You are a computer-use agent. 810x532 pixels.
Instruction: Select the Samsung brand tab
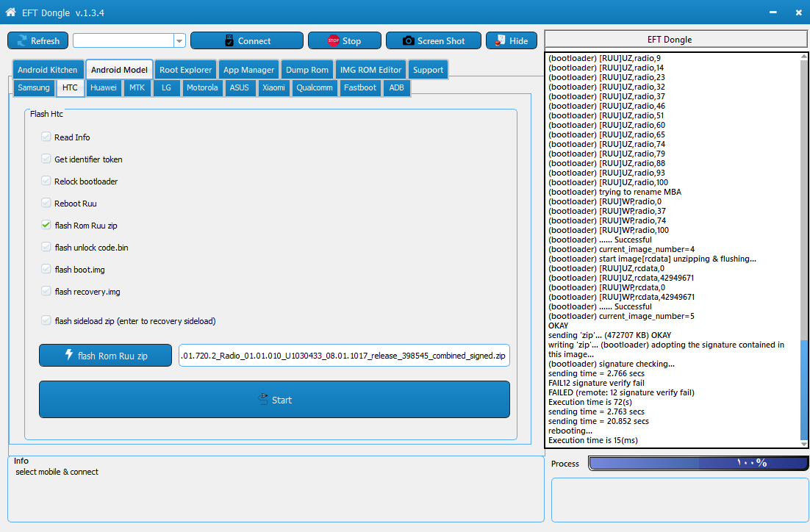pos(34,87)
